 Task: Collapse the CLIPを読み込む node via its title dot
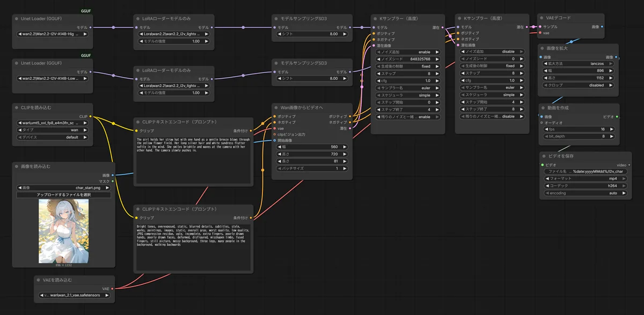[x=16, y=108]
